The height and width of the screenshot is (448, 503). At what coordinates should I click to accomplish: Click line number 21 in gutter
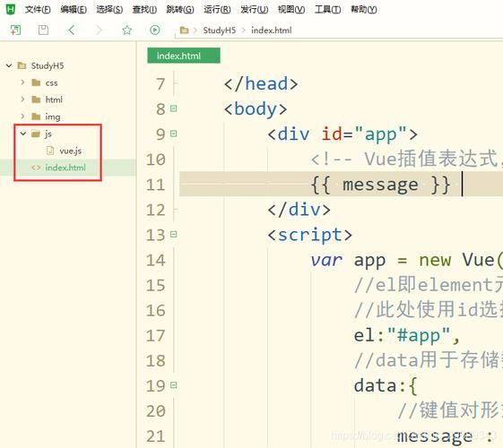[x=156, y=436]
